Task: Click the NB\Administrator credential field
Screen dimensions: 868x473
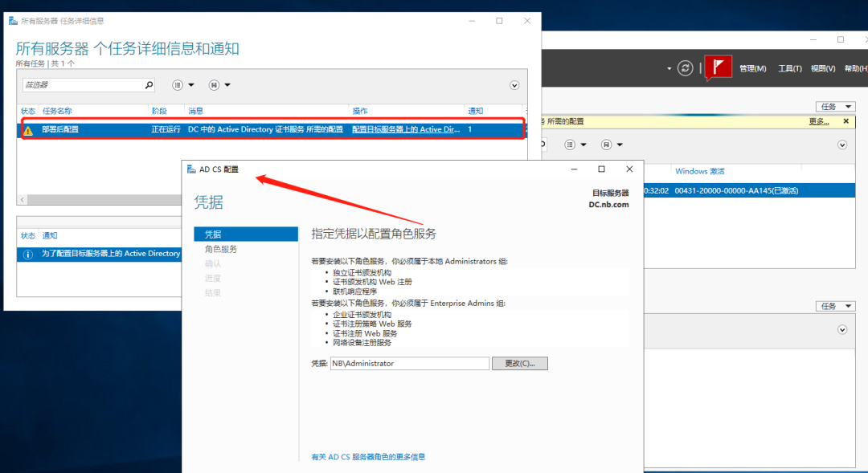Action: point(410,364)
